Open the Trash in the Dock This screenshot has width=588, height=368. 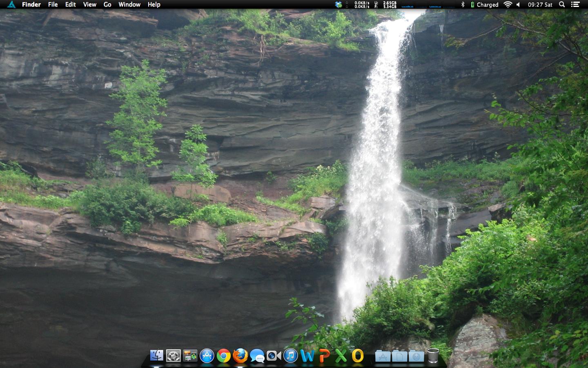433,356
